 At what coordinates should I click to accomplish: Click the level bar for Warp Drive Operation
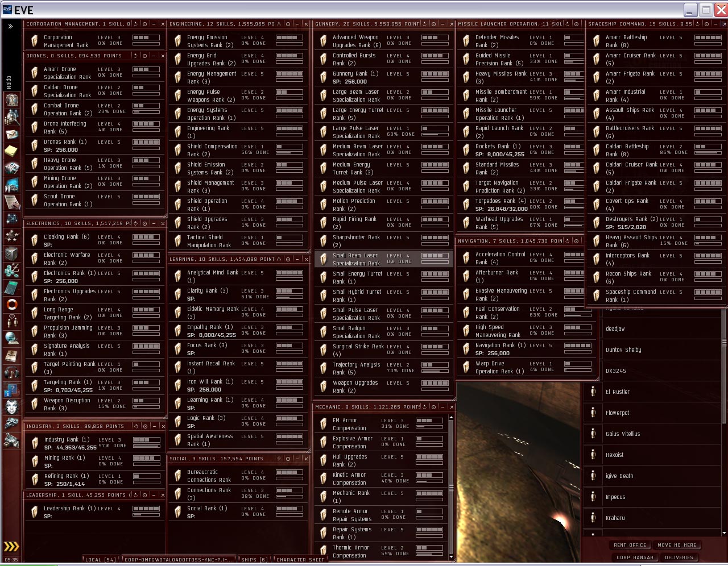[578, 364]
